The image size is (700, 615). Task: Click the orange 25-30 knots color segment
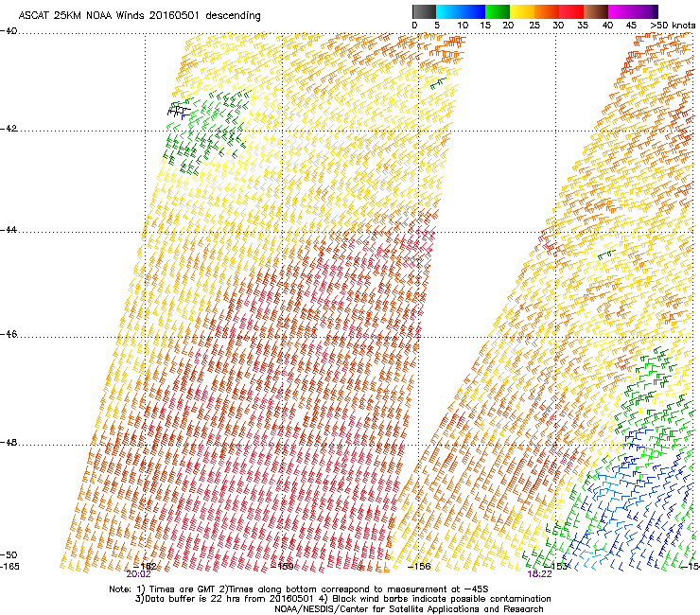547,11
